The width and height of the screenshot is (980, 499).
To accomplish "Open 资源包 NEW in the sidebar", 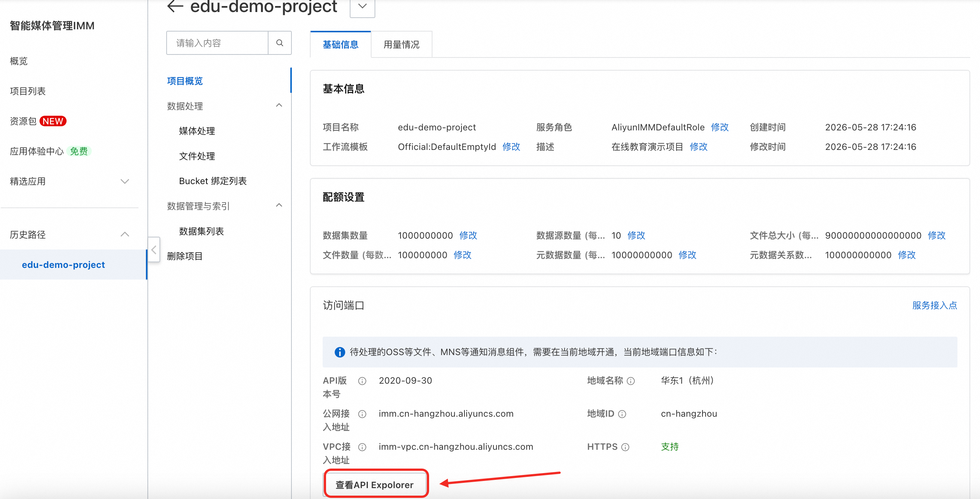I will click(38, 121).
